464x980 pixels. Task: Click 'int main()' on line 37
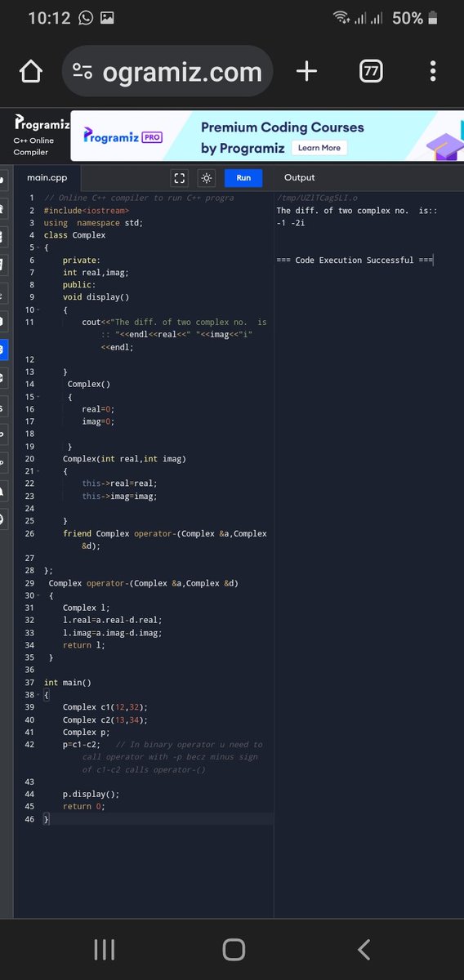coord(68,683)
